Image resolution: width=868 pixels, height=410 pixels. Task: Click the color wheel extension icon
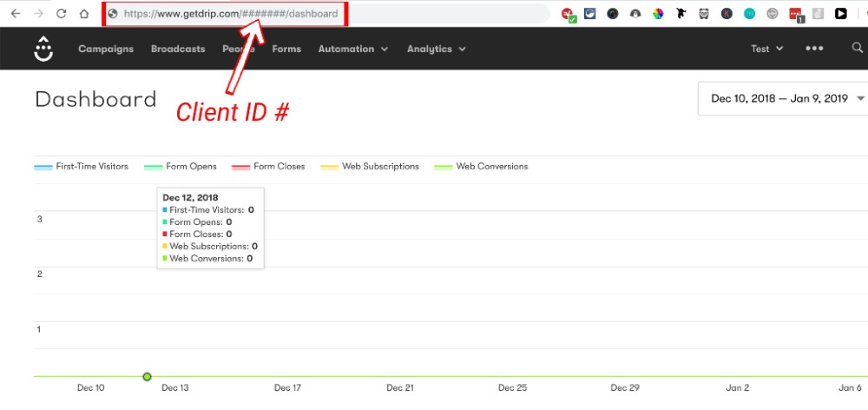[658, 14]
